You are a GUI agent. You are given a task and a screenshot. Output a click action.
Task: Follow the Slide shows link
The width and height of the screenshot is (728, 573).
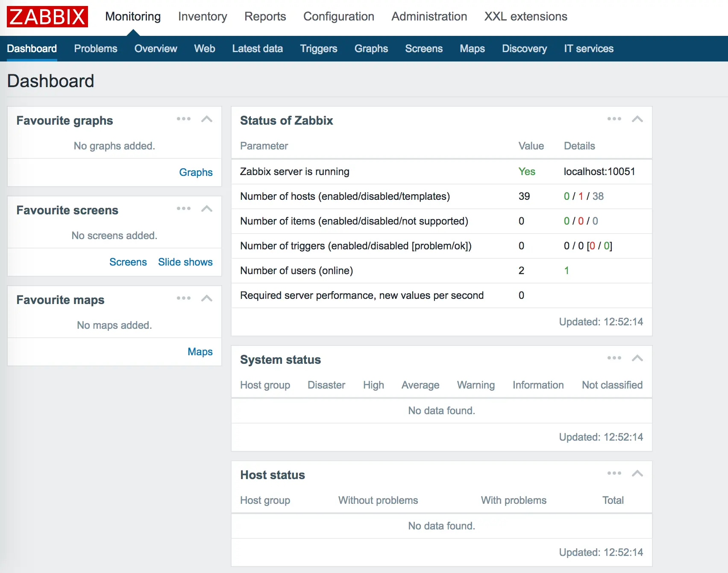click(185, 262)
